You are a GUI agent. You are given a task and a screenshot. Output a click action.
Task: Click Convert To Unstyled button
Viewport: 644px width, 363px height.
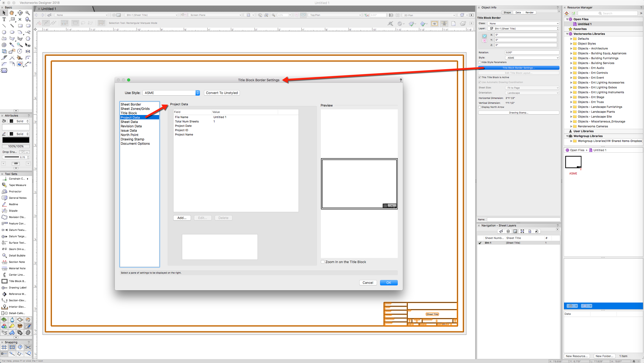point(222,93)
